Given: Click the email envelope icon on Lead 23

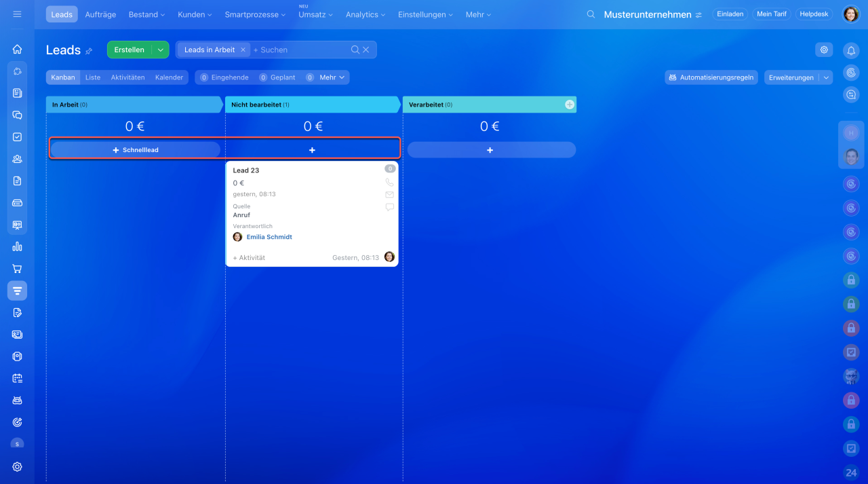Looking at the screenshot, I should click(389, 194).
